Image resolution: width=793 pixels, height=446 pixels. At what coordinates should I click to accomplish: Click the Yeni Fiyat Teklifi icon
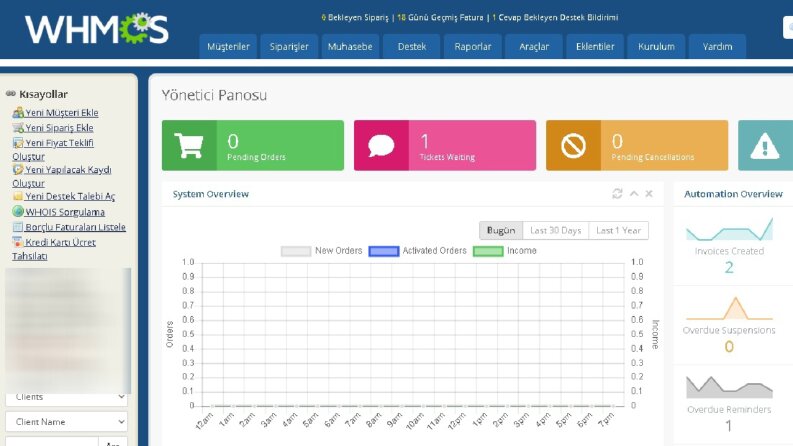click(x=18, y=143)
